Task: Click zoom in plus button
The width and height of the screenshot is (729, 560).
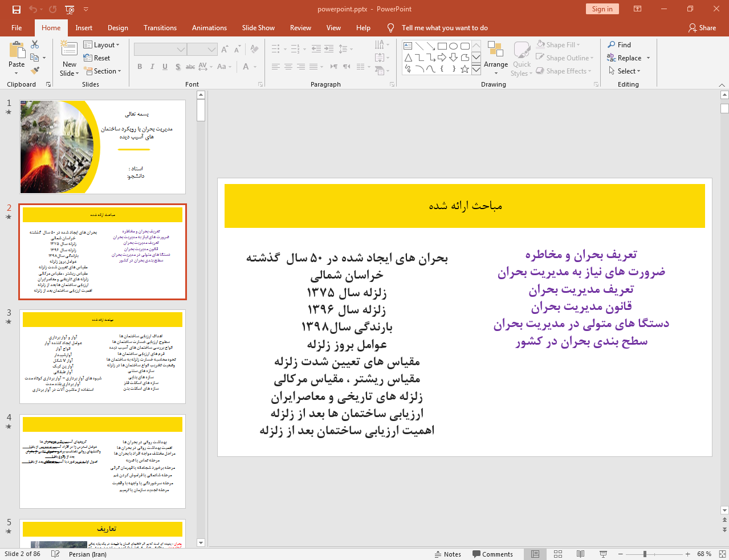Action: [688, 554]
